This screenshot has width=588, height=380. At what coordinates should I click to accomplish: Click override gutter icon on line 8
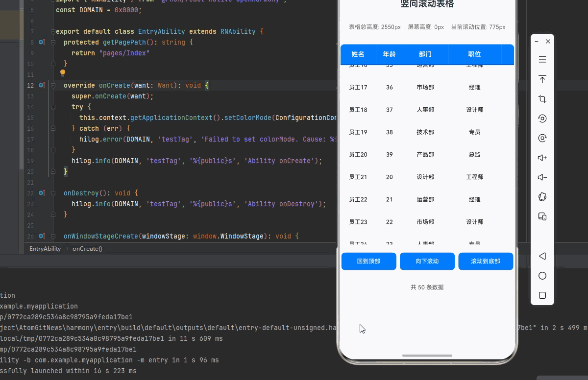[42, 43]
